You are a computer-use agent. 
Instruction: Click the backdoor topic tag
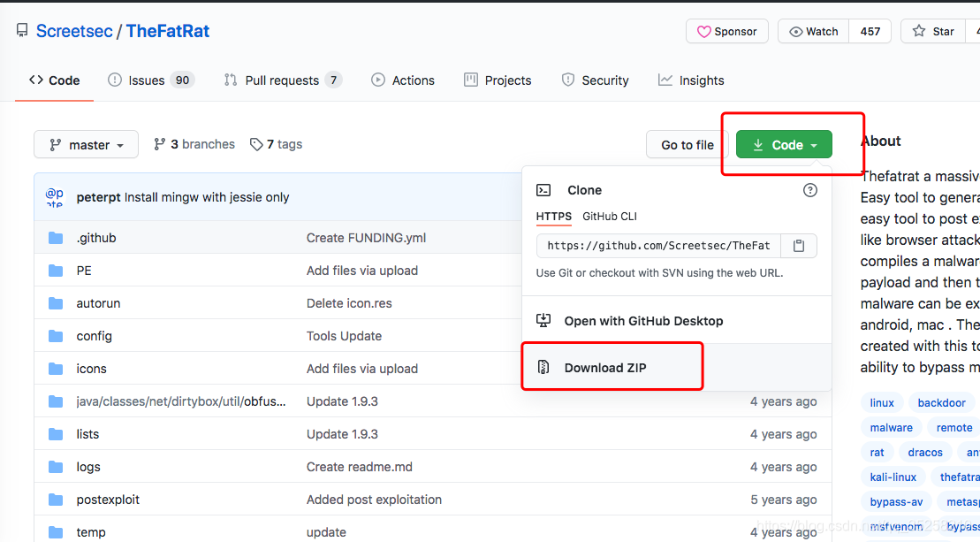coord(941,402)
